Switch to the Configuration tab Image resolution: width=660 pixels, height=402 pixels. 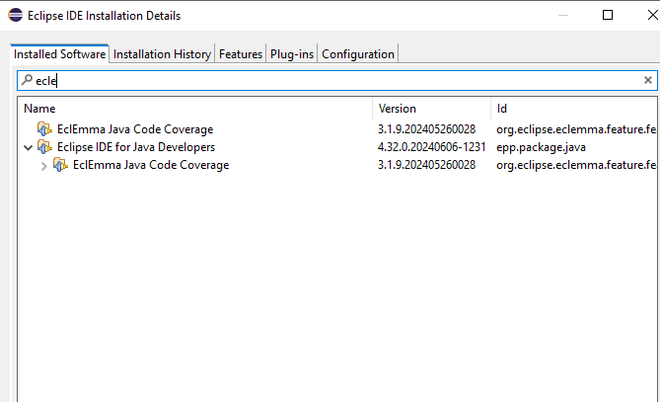(358, 54)
